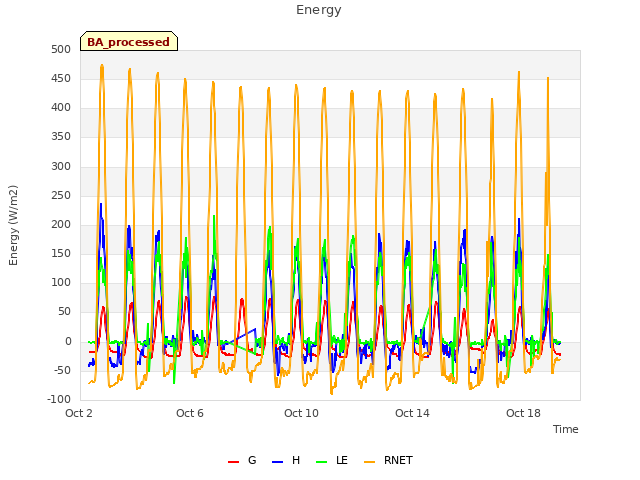Click the 150 y-axis tick label
This screenshot has height=480, width=640.
(x=61, y=253)
